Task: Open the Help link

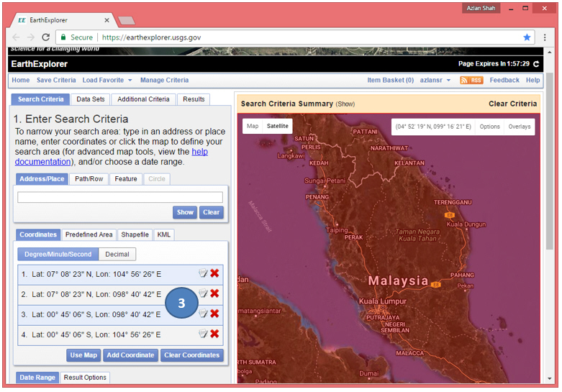Action: 532,81
